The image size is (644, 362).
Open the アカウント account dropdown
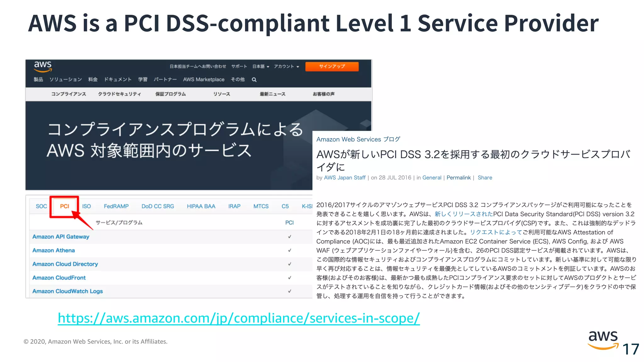[x=286, y=67]
